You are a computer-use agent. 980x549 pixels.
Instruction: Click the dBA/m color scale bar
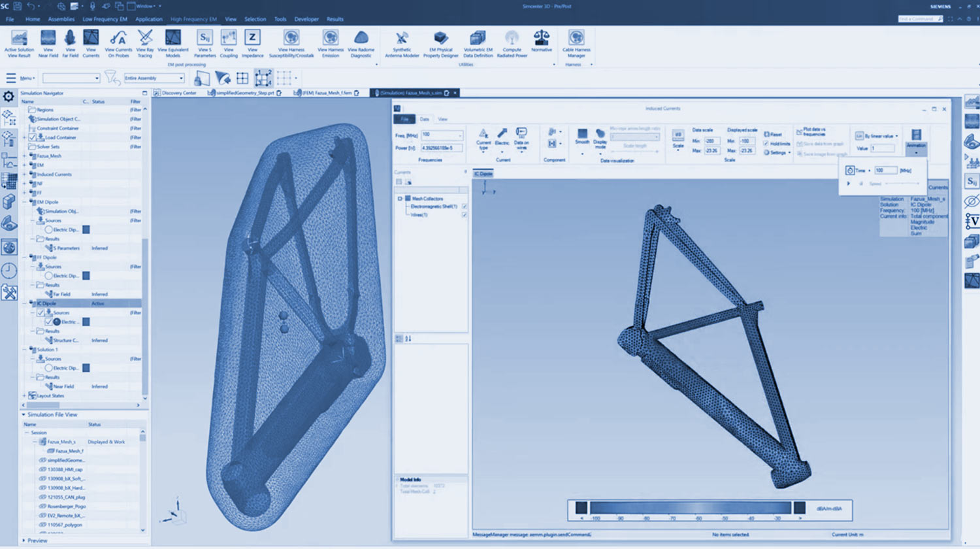click(690, 507)
